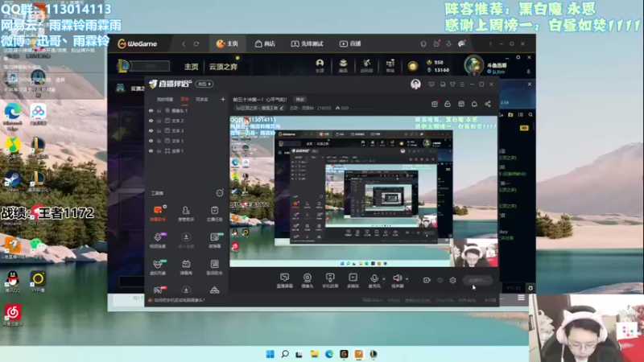Click the stream preview thumbnail area

pyautogui.click(x=364, y=191)
